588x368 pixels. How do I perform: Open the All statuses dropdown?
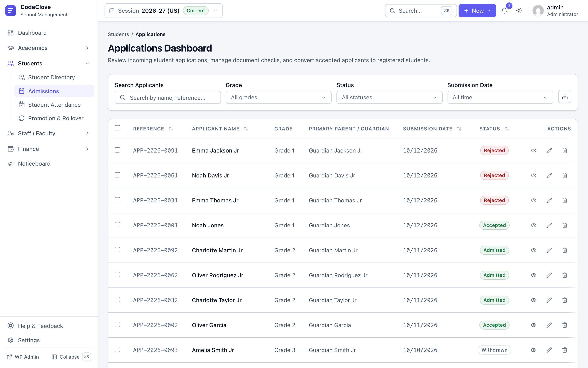[389, 97]
